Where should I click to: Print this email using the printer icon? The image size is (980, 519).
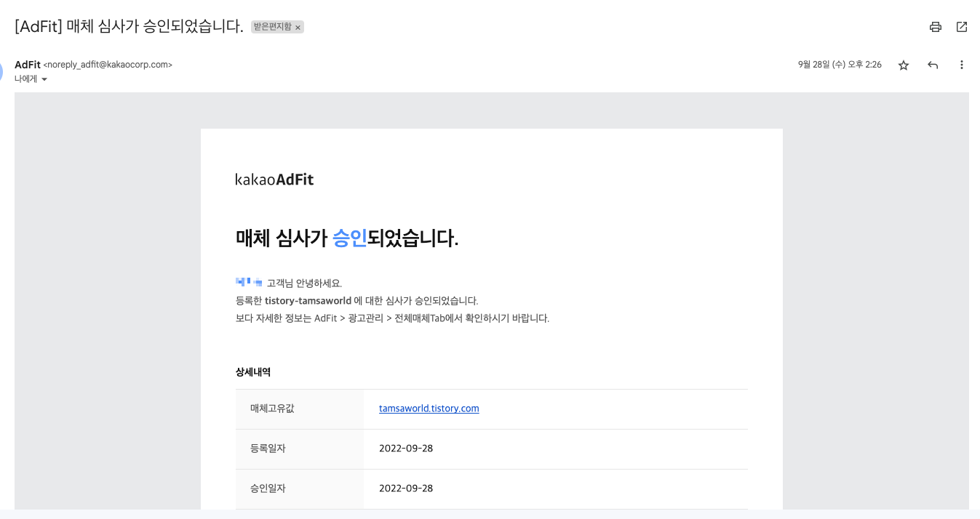(x=936, y=27)
